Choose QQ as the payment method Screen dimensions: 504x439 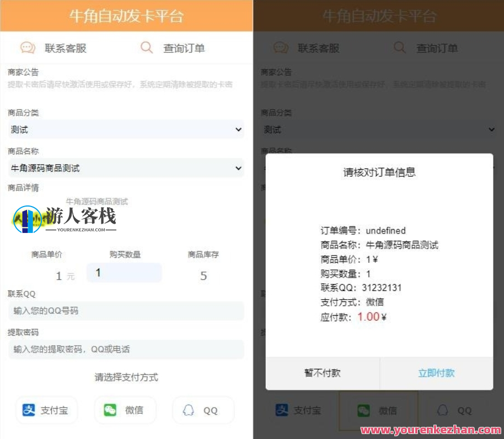click(203, 410)
